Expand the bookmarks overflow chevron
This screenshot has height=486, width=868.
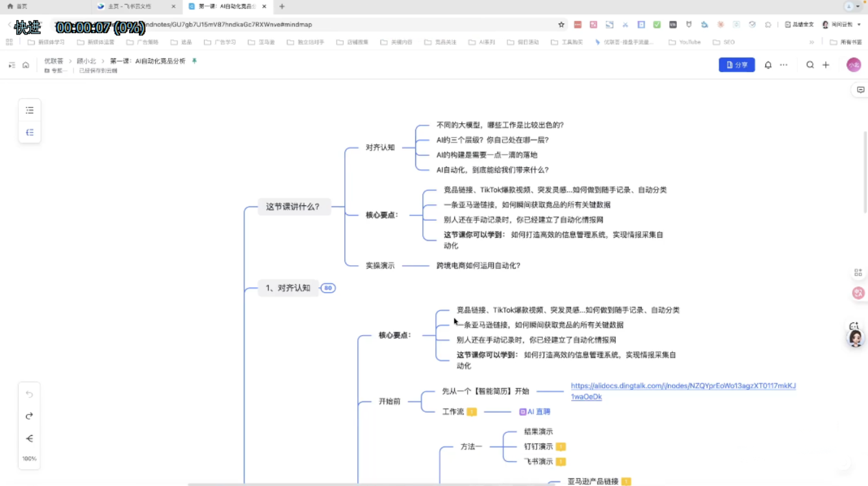[811, 42]
